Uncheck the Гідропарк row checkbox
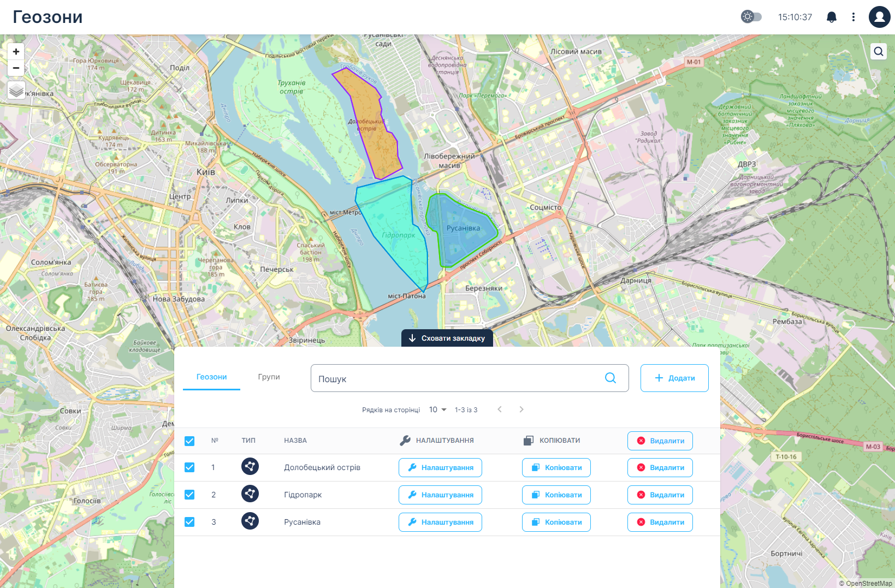Screen dimensions: 895x588 pyautogui.click(x=189, y=495)
